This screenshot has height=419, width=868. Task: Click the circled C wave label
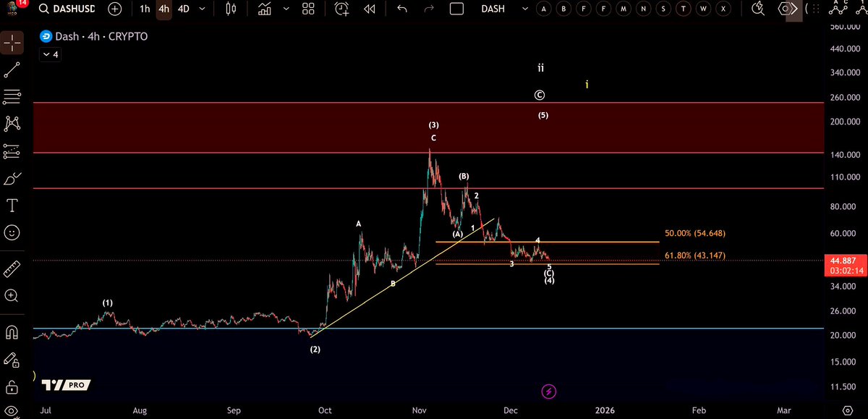540,95
